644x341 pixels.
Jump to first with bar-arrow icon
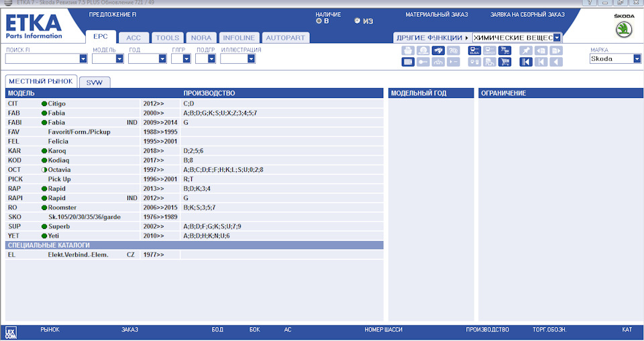point(526,62)
